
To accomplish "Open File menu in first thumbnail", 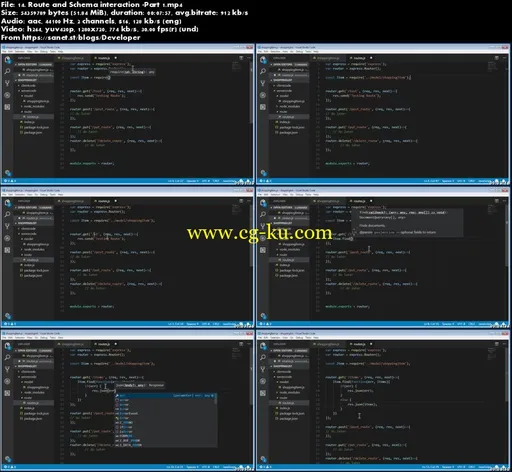I will coord(4,52).
